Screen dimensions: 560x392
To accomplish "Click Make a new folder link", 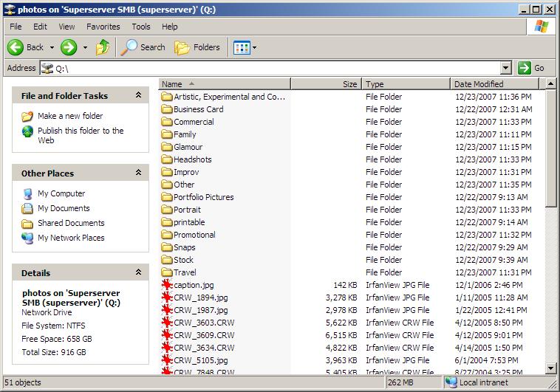I will click(70, 116).
